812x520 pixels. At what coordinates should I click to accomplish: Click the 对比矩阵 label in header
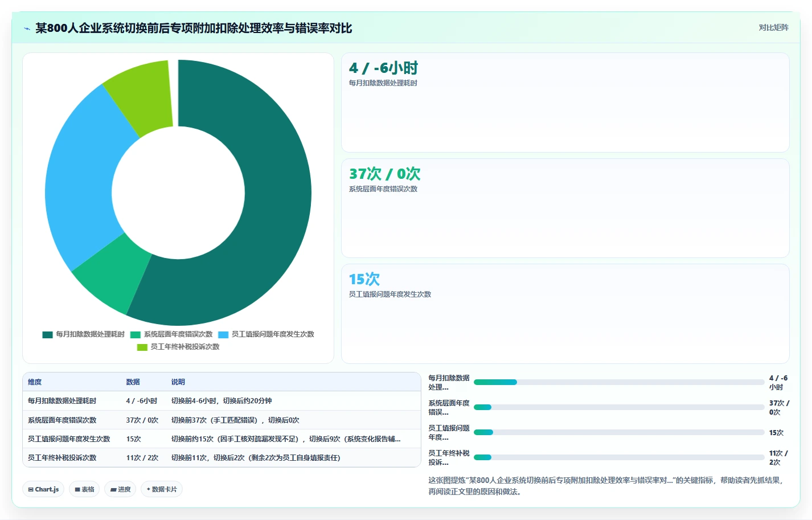click(x=773, y=27)
